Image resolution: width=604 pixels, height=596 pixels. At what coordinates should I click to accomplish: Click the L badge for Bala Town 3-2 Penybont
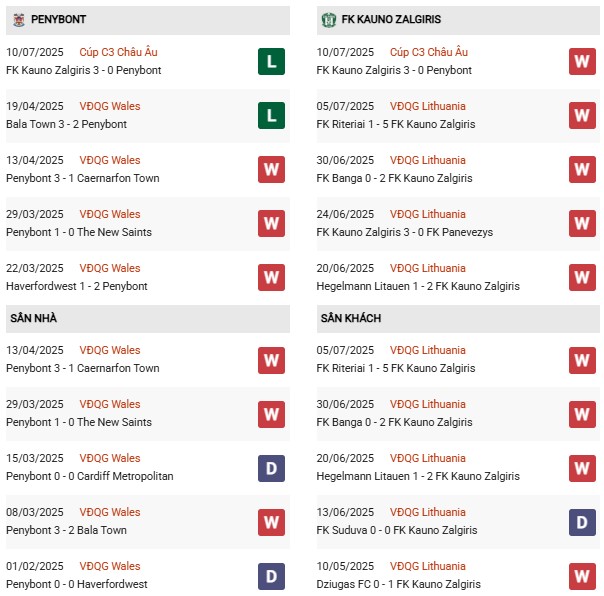pyautogui.click(x=271, y=116)
